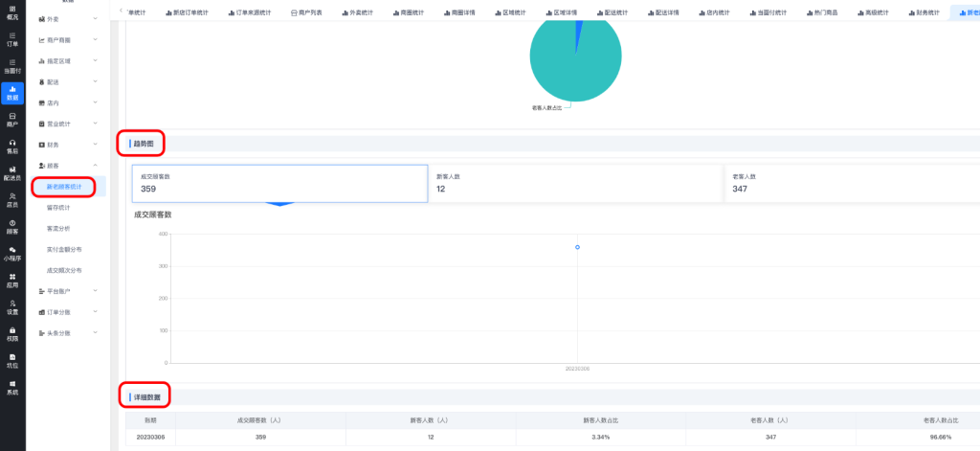980x451 pixels.
Task: Click the 权限 lock icon
Action: click(x=11, y=333)
